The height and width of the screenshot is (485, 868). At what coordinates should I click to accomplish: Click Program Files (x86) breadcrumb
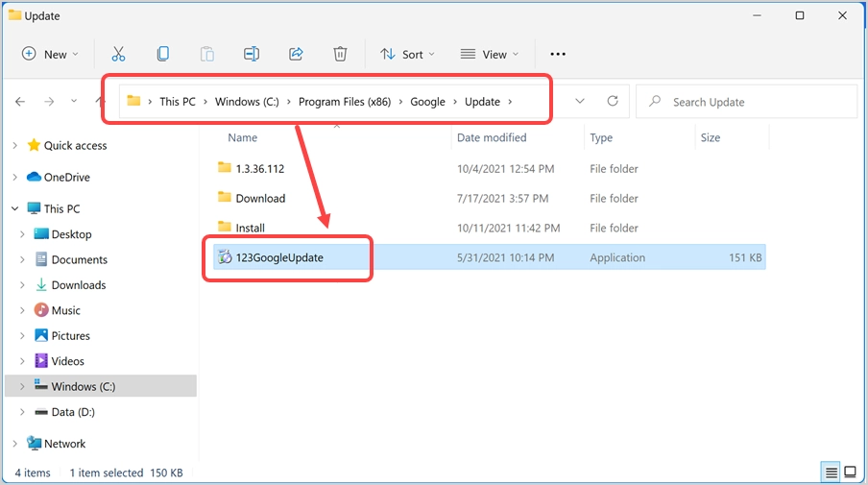pyautogui.click(x=345, y=101)
